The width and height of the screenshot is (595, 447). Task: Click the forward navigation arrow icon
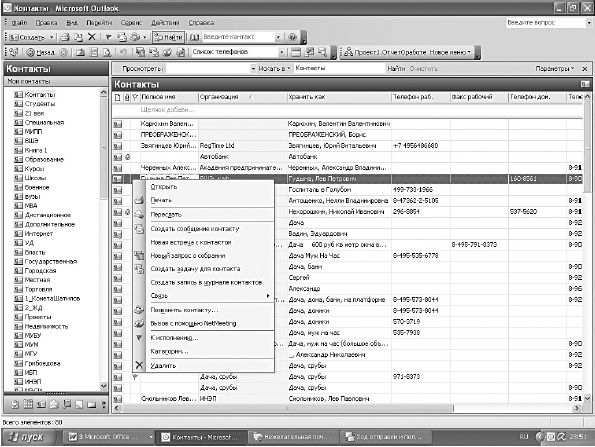(x=64, y=52)
